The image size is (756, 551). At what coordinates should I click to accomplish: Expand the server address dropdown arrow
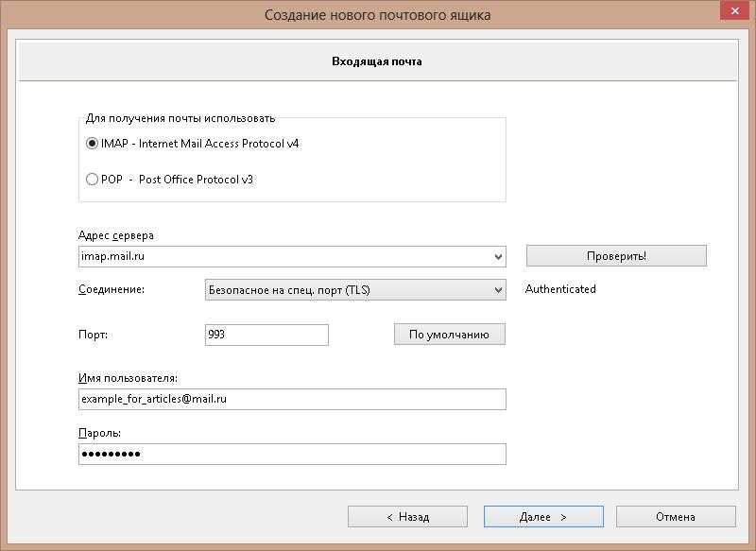pos(499,257)
